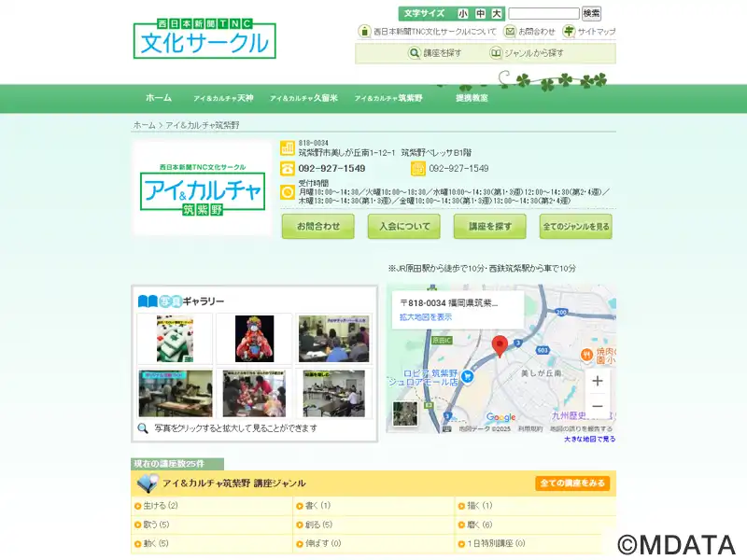Screen dimensions: 747x560
Task: Open the top-right classroom gallery photo
Action: pyautogui.click(x=333, y=339)
